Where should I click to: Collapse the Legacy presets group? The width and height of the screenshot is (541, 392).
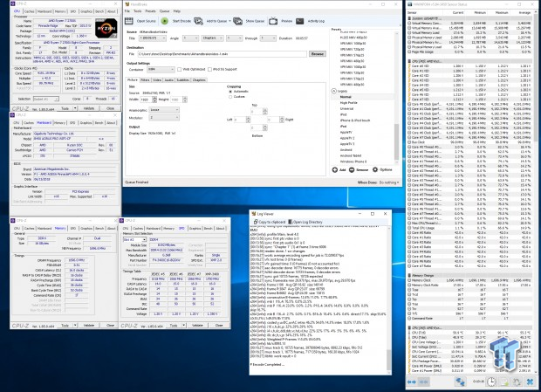click(333, 91)
